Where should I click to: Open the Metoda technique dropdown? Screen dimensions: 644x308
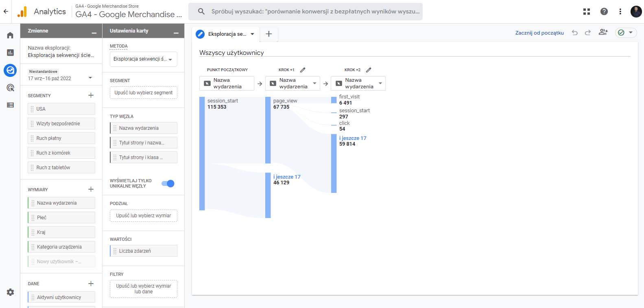(x=143, y=59)
